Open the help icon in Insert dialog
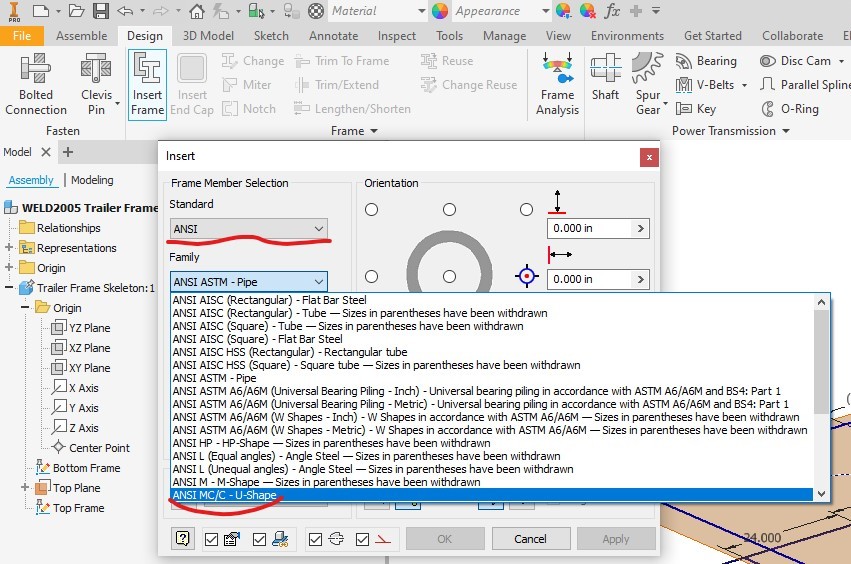This screenshot has width=851, height=564. pyautogui.click(x=183, y=538)
